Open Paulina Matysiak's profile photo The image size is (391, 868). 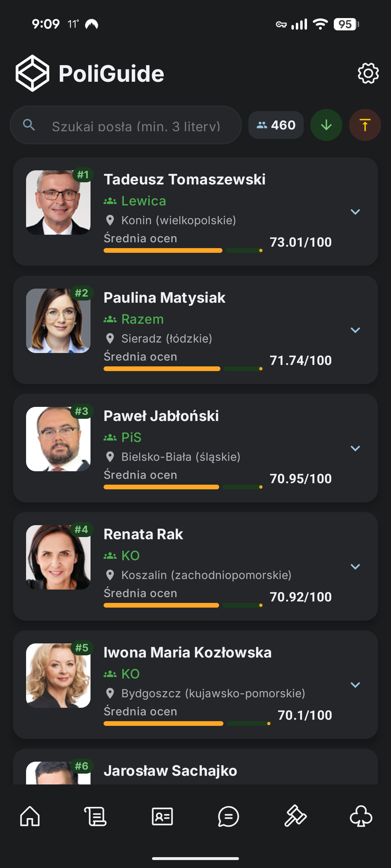(x=58, y=321)
